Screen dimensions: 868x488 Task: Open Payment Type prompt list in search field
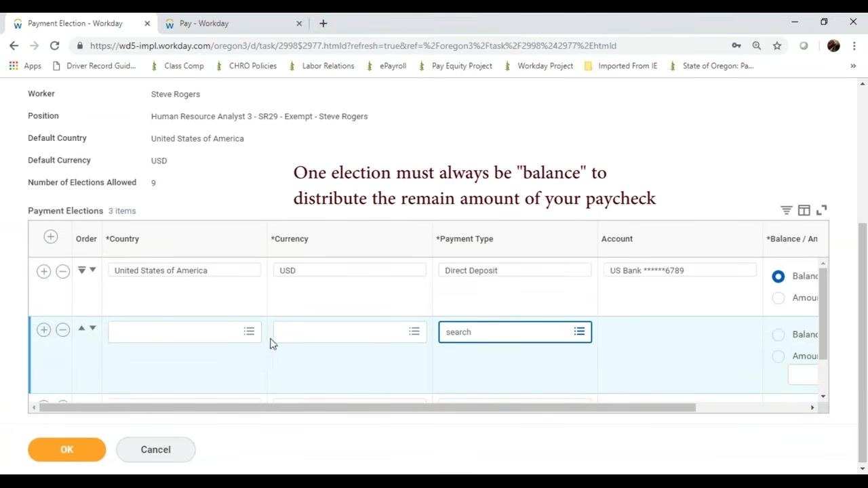point(579,331)
